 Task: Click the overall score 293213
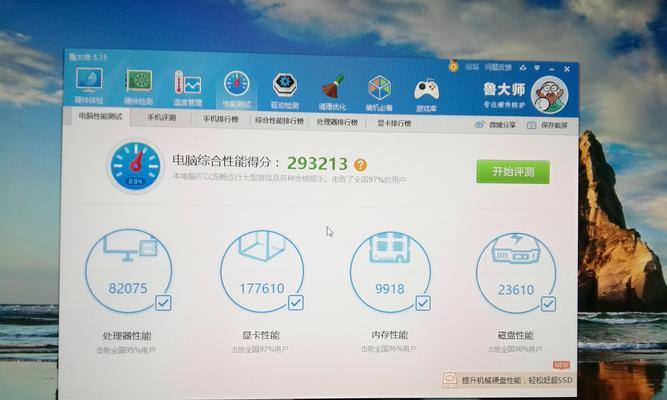tap(317, 163)
